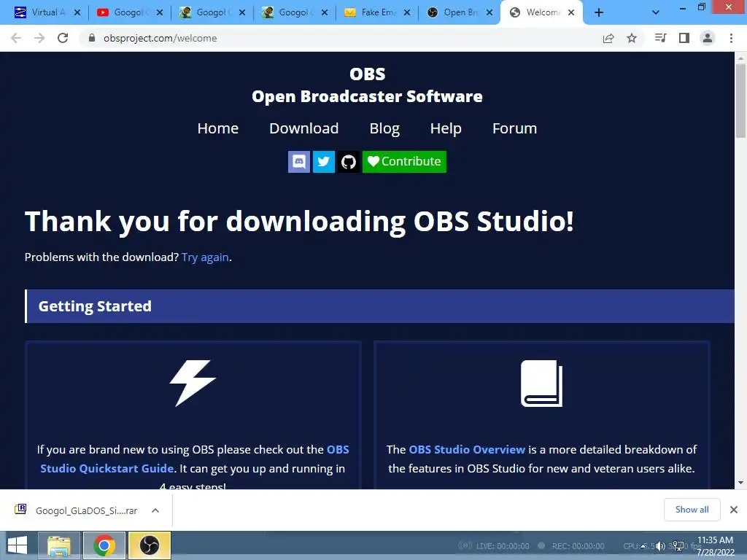Open the Help nav item
The image size is (747, 560).
[x=446, y=128]
